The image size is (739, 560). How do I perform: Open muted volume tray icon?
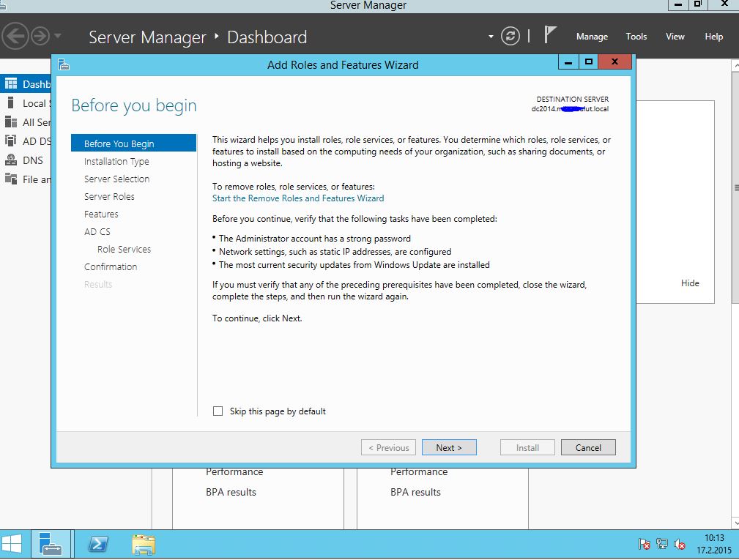click(679, 545)
